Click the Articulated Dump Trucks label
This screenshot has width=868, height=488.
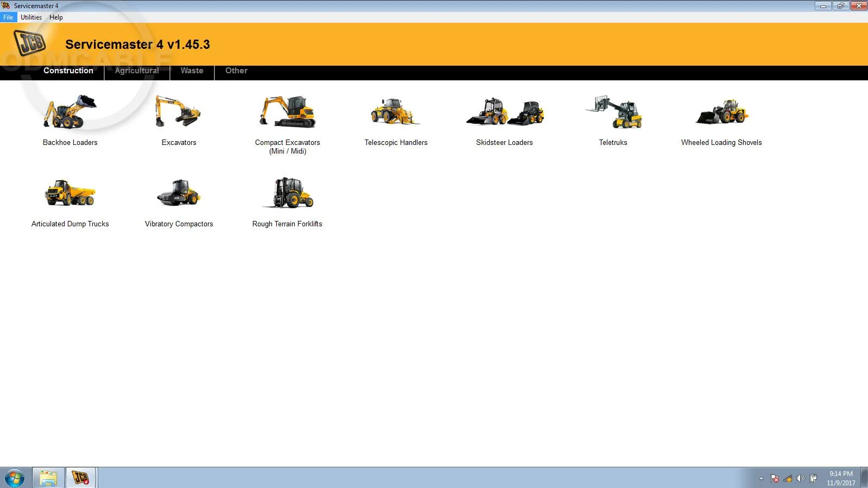pos(70,224)
